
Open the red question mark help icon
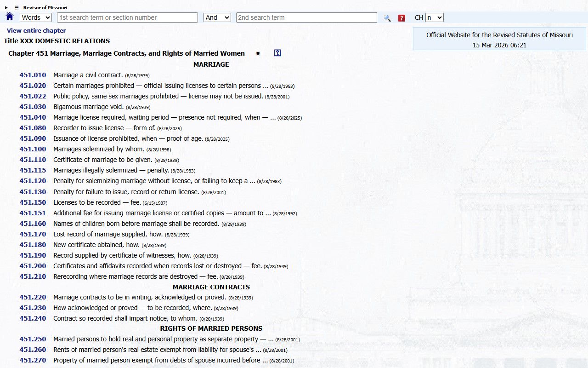[401, 18]
